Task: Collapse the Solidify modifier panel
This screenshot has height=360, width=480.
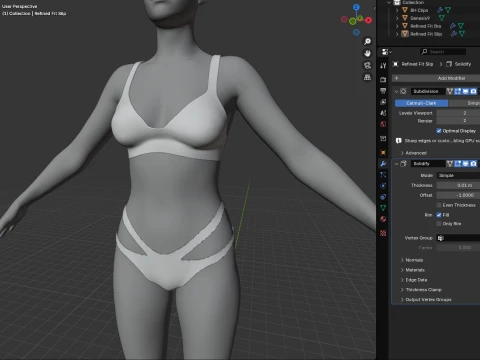Action: pos(396,164)
